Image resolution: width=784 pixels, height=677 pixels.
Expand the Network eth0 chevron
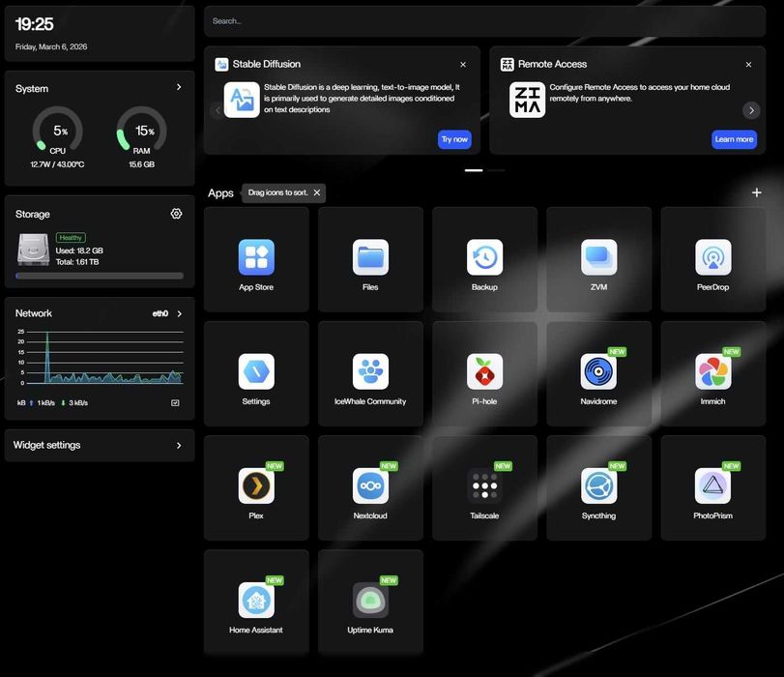click(180, 313)
